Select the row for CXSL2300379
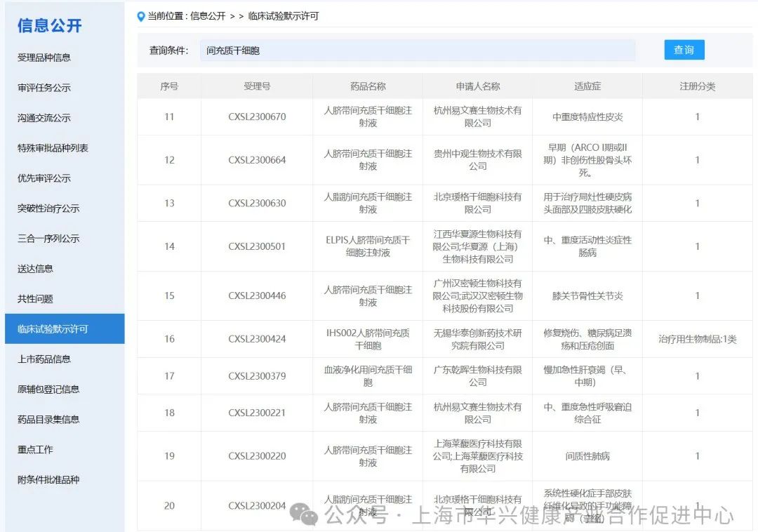The height and width of the screenshot is (532, 758). (257, 376)
